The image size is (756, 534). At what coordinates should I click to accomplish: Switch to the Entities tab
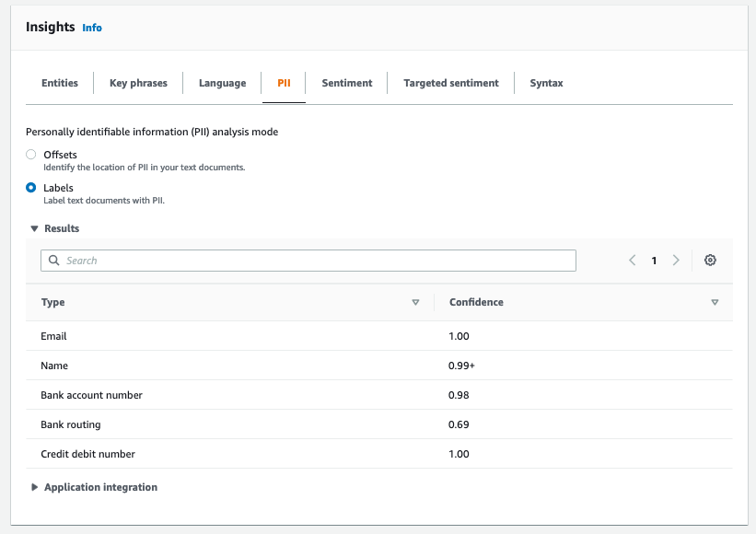[x=60, y=83]
